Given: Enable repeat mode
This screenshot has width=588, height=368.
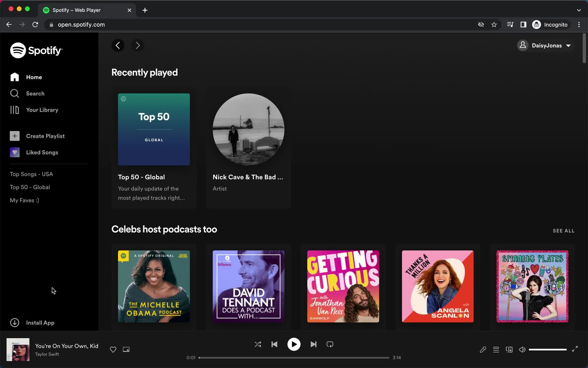Looking at the screenshot, I should click(330, 344).
